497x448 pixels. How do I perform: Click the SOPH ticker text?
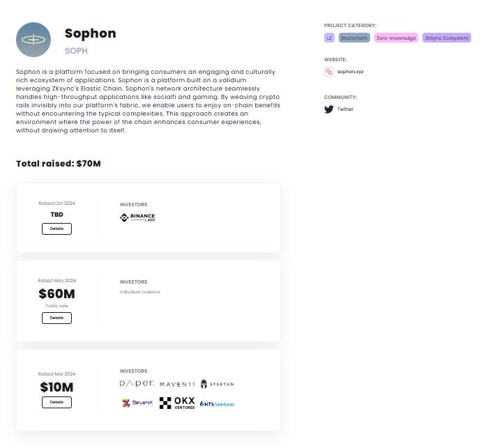[76, 51]
